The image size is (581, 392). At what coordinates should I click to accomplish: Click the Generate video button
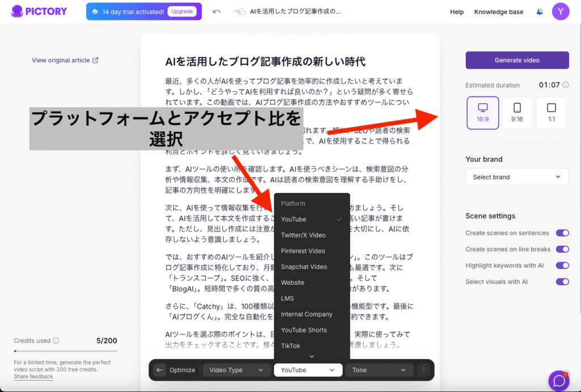[x=517, y=60]
